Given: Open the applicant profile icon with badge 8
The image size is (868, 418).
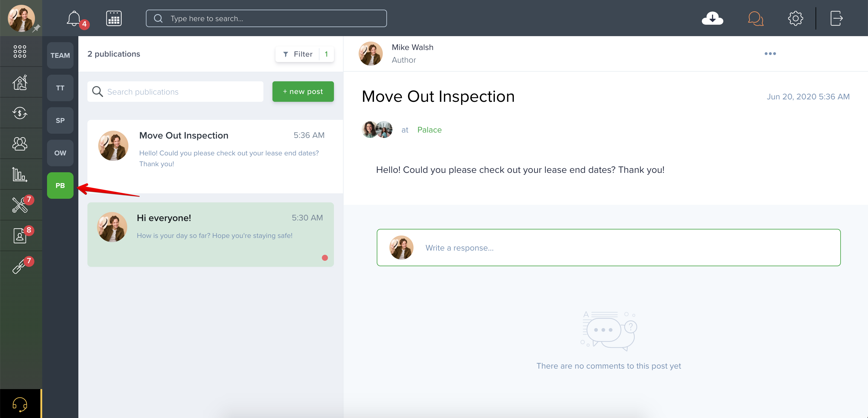Looking at the screenshot, I should [20, 236].
